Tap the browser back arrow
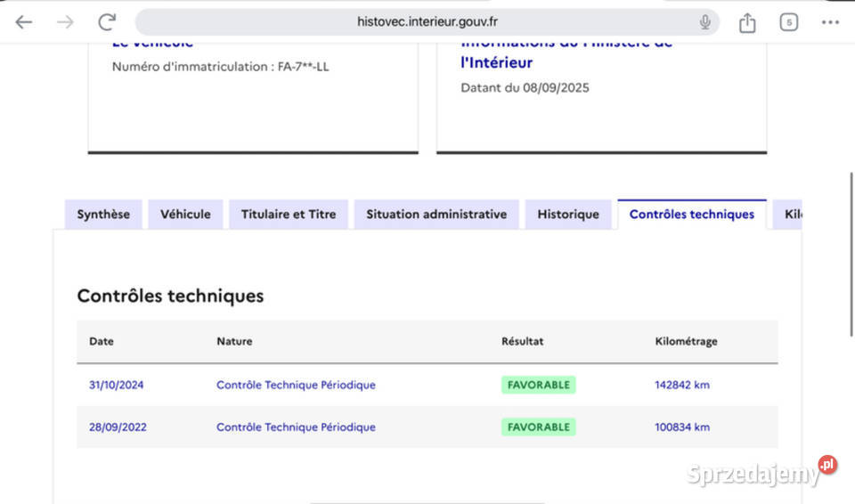Image resolution: width=855 pixels, height=504 pixels. 24,22
